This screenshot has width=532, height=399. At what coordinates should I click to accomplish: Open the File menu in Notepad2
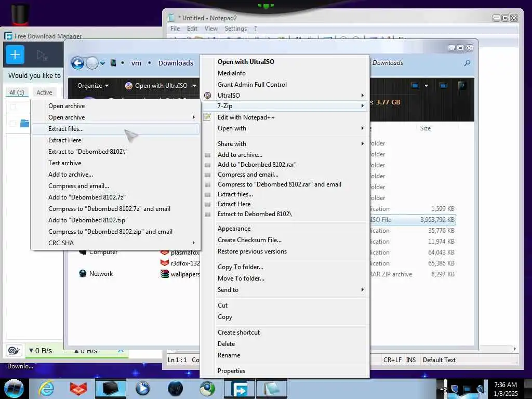[x=175, y=29]
